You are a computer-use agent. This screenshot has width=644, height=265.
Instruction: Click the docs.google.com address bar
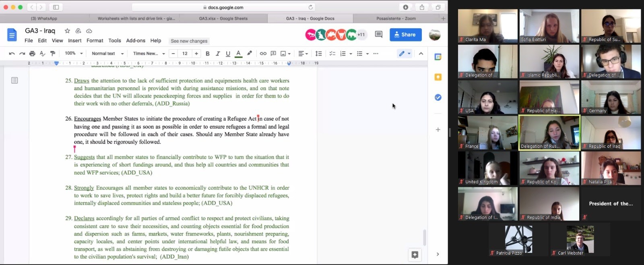223,7
